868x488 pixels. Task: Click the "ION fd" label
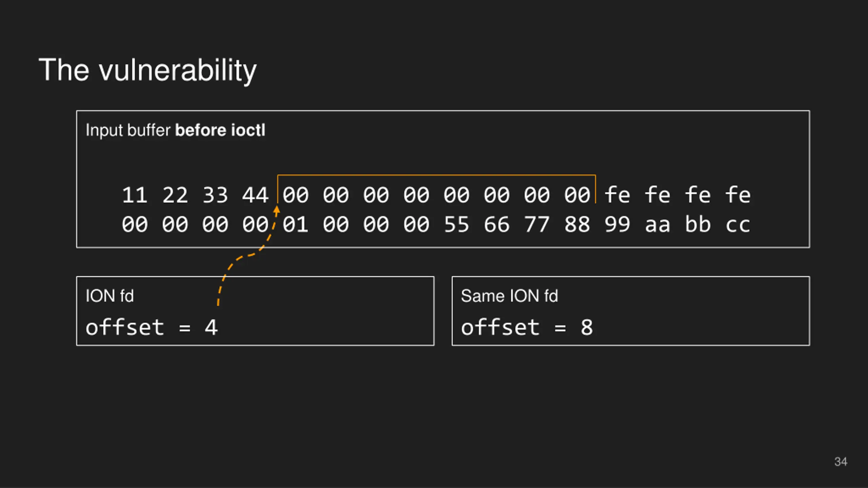[x=110, y=296]
